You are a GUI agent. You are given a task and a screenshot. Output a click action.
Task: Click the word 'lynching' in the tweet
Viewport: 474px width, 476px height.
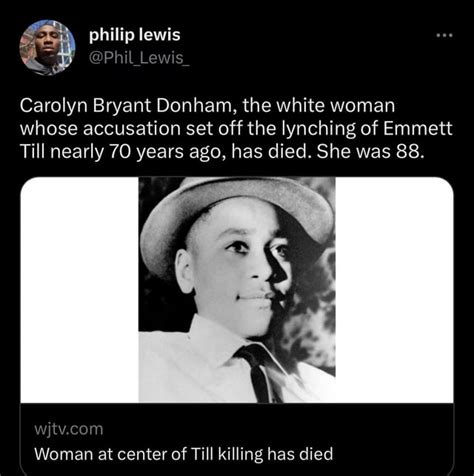tap(319, 129)
